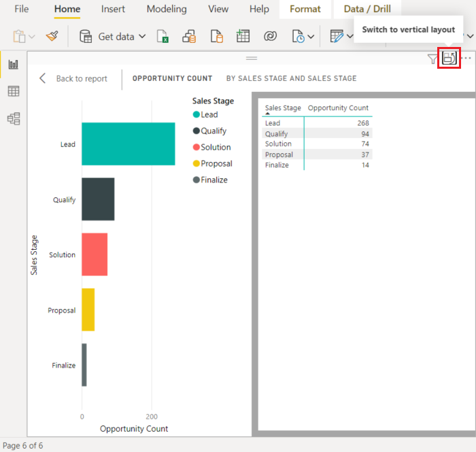This screenshot has height=452, width=476.
Task: Open Excel workbook data source
Action: pyautogui.click(x=163, y=37)
